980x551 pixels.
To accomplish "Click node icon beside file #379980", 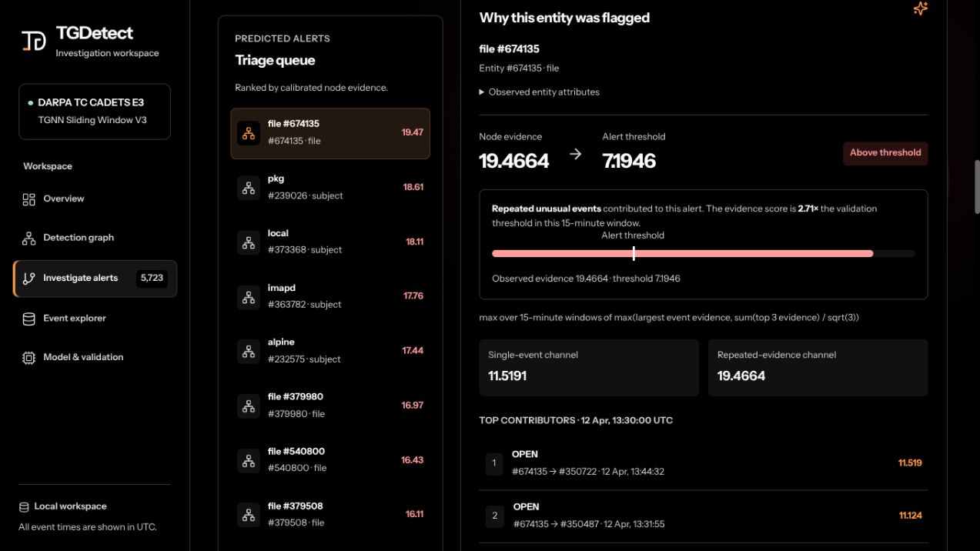I will pyautogui.click(x=248, y=406).
